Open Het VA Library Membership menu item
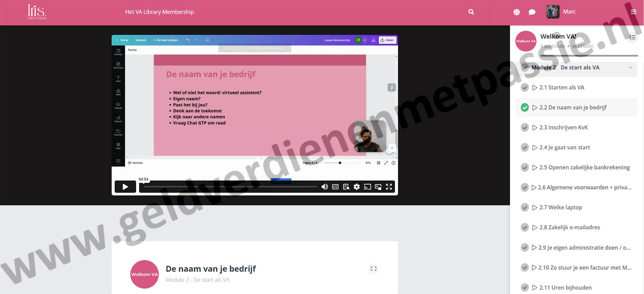 coord(159,12)
